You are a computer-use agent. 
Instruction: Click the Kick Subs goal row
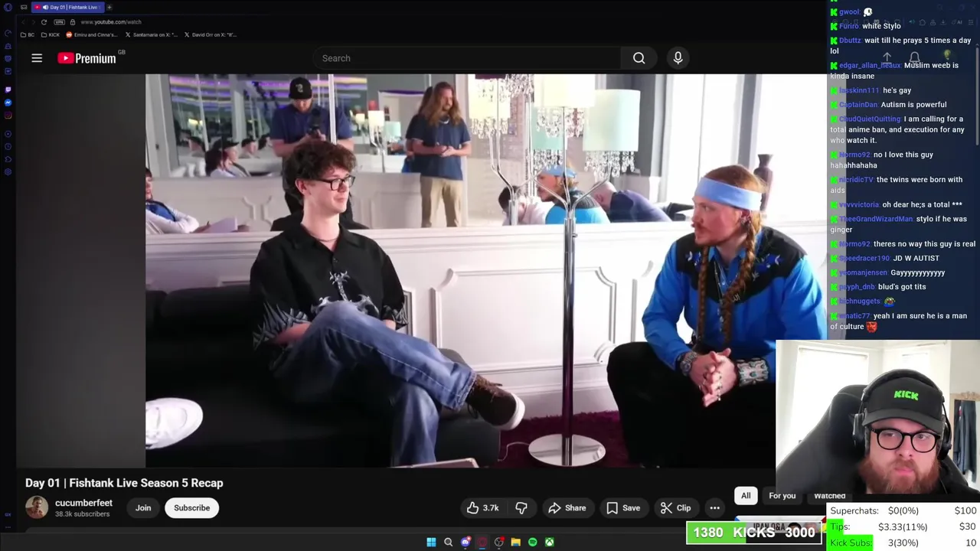pyautogui.click(x=903, y=543)
